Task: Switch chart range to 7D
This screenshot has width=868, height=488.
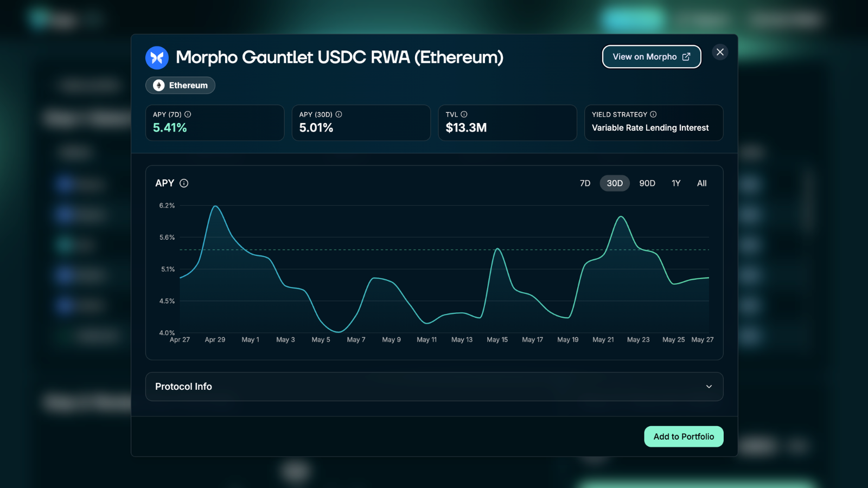Action: coord(585,183)
